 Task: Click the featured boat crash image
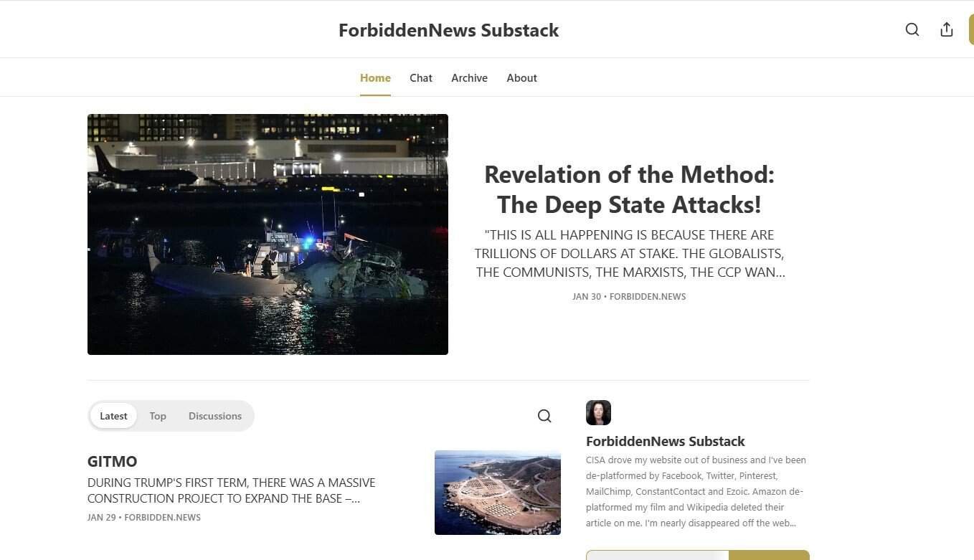point(268,234)
